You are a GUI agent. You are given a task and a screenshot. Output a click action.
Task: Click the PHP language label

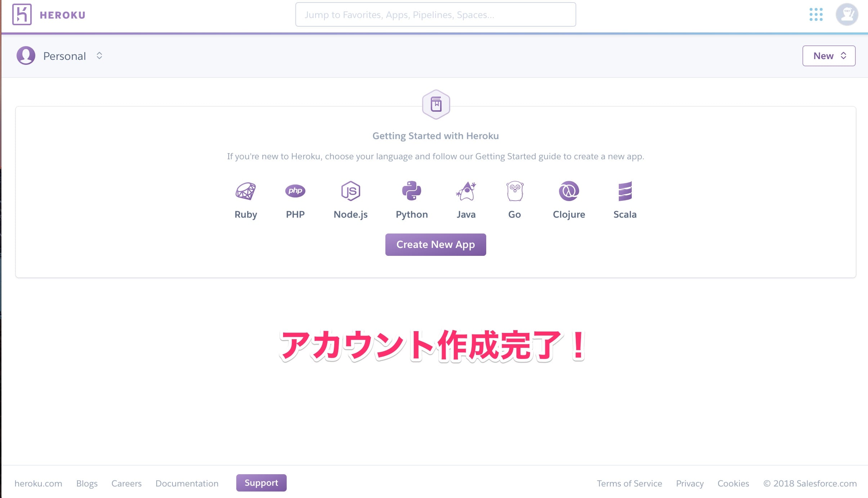[x=295, y=214]
